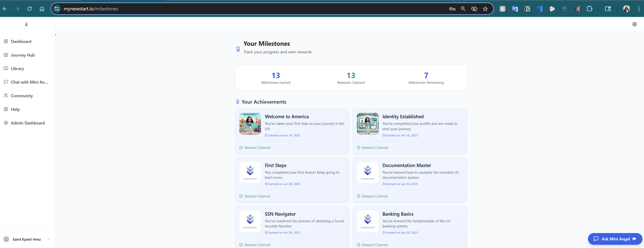
Task: Open Community page link
Action: (x=22, y=96)
